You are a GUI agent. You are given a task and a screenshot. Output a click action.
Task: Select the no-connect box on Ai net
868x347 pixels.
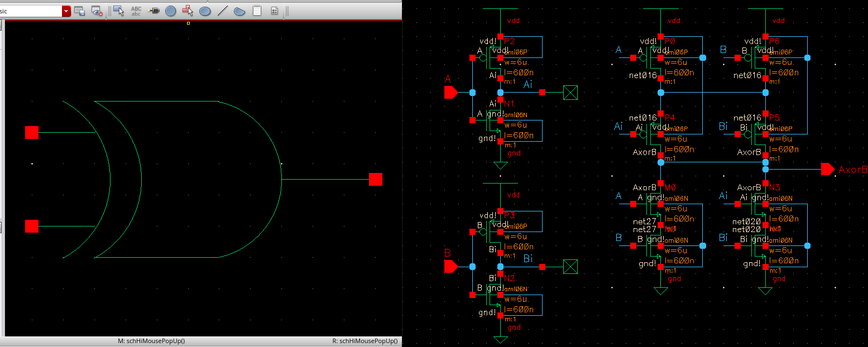pos(570,93)
